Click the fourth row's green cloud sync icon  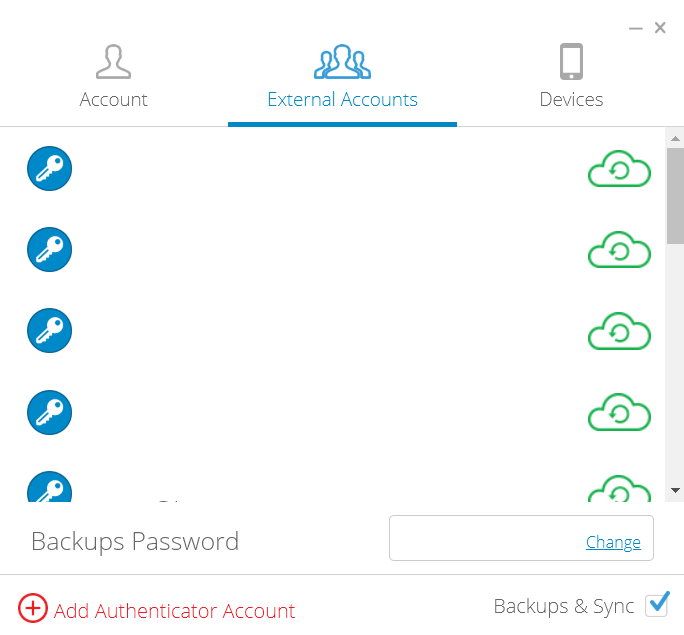tap(619, 412)
